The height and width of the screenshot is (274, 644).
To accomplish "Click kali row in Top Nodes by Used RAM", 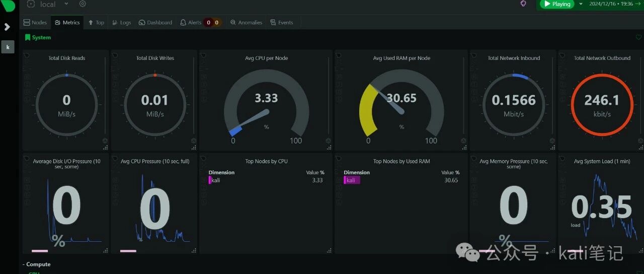I will coord(401,180).
